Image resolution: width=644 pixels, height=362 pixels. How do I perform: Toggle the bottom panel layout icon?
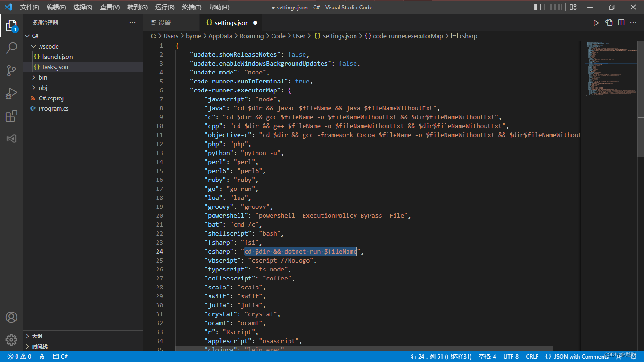[x=548, y=7]
